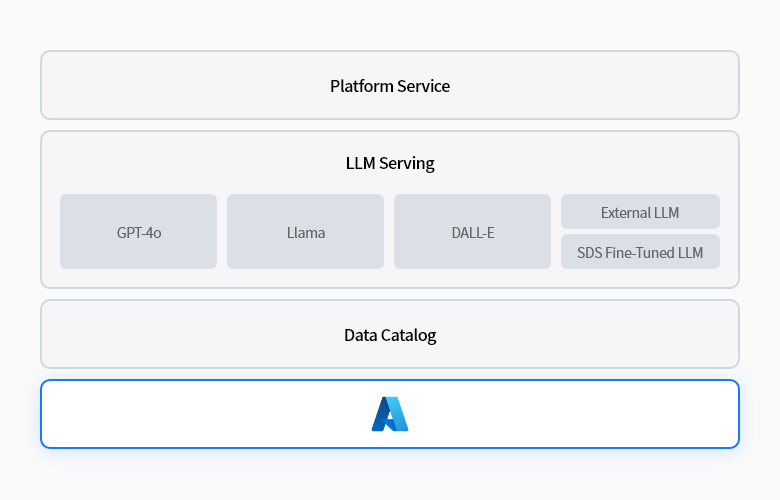Screen dimensions: 780x500
Task: Choose the Llama model box
Action: [305, 232]
